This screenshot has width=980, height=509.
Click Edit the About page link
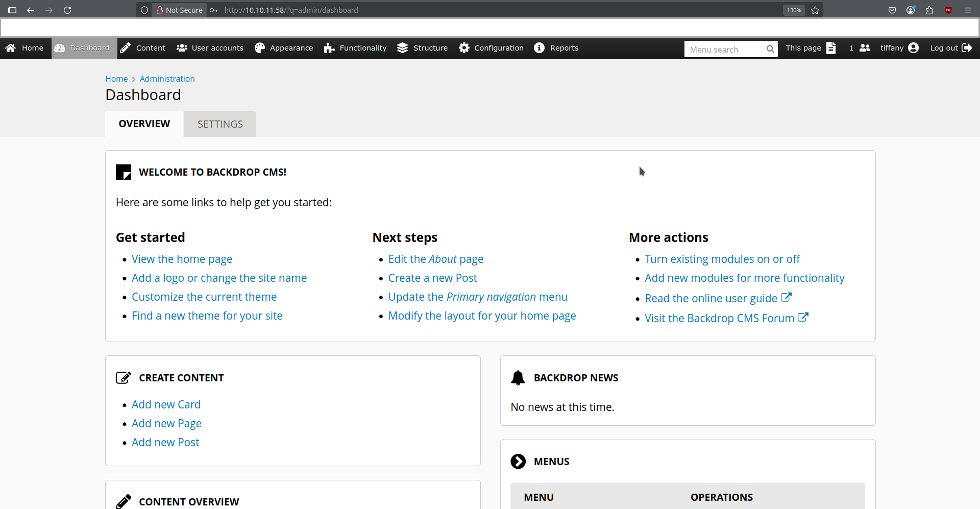(x=436, y=259)
